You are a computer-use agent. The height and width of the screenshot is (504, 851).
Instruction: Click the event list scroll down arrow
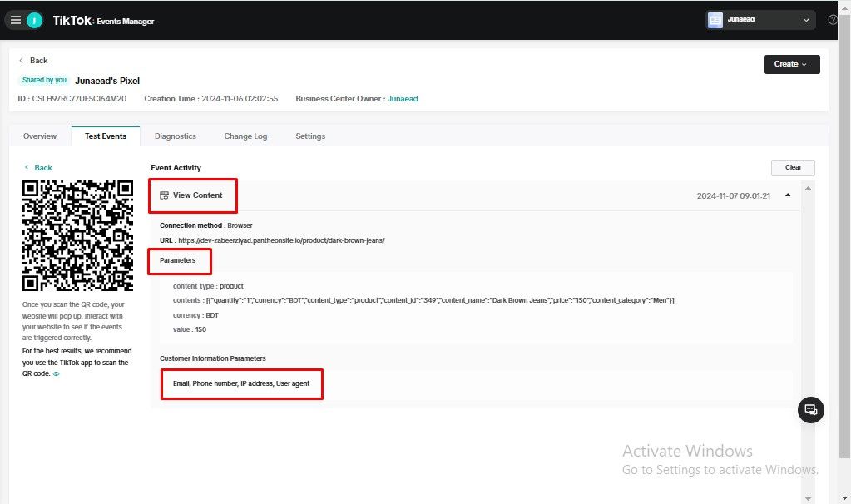(x=808, y=498)
